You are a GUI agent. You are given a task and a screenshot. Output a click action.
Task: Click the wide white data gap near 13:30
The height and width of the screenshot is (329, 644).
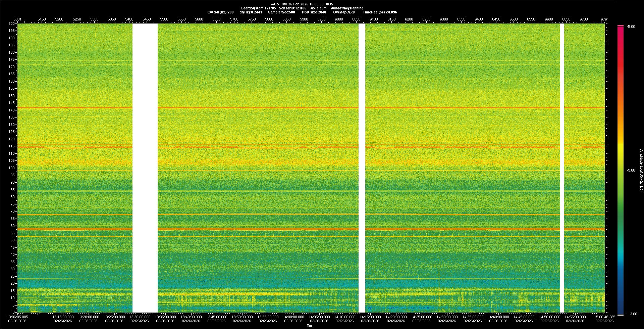(145, 168)
